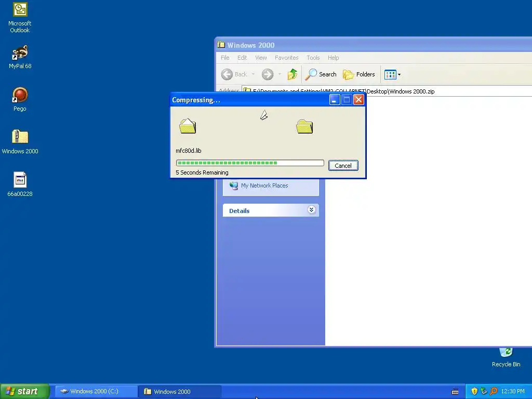Open Search in the Explorer toolbar
Screen dimensions: 532x399
(x=321, y=74)
